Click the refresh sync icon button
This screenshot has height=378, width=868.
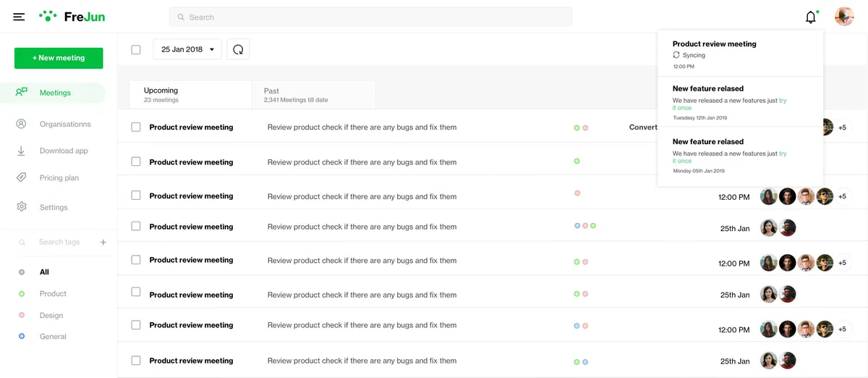tap(238, 49)
